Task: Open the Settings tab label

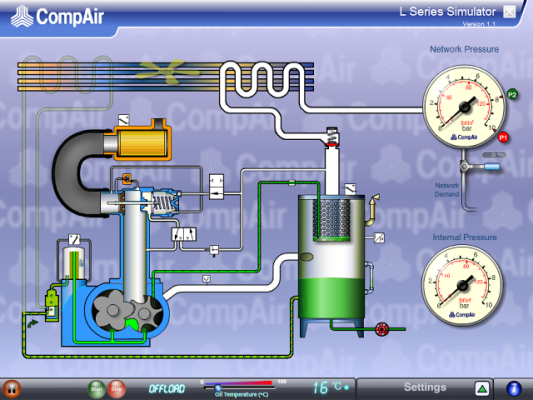Action: [425, 387]
